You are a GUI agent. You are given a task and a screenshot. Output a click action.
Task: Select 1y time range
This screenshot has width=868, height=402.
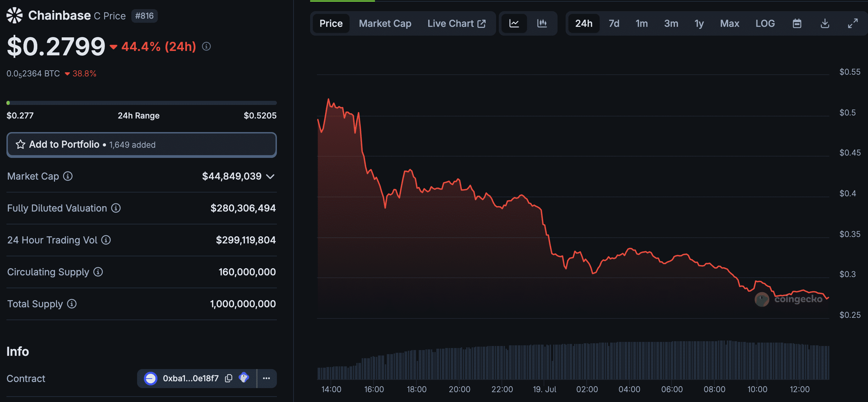pos(699,23)
